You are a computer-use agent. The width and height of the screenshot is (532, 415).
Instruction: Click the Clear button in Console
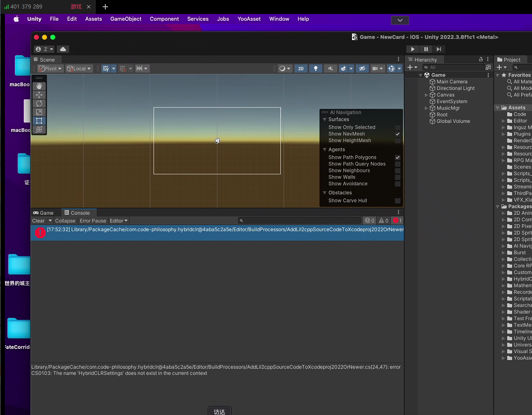click(38, 221)
